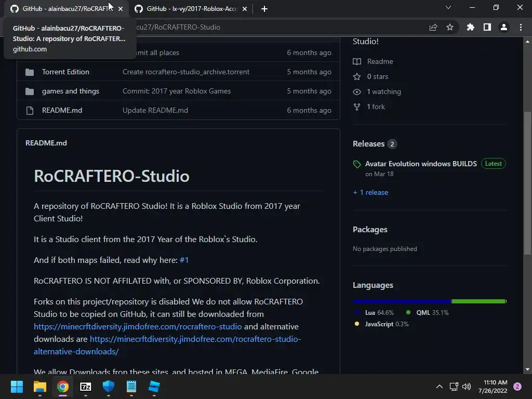The height and width of the screenshot is (399, 532).
Task: Bookmark this page with the star icon
Action: pos(450,27)
